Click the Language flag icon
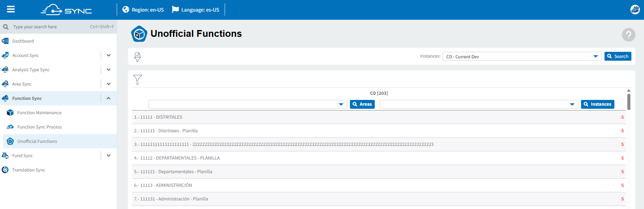 175,10
